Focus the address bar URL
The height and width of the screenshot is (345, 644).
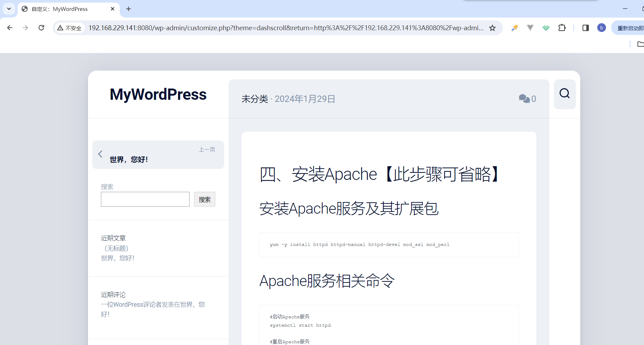point(286,28)
